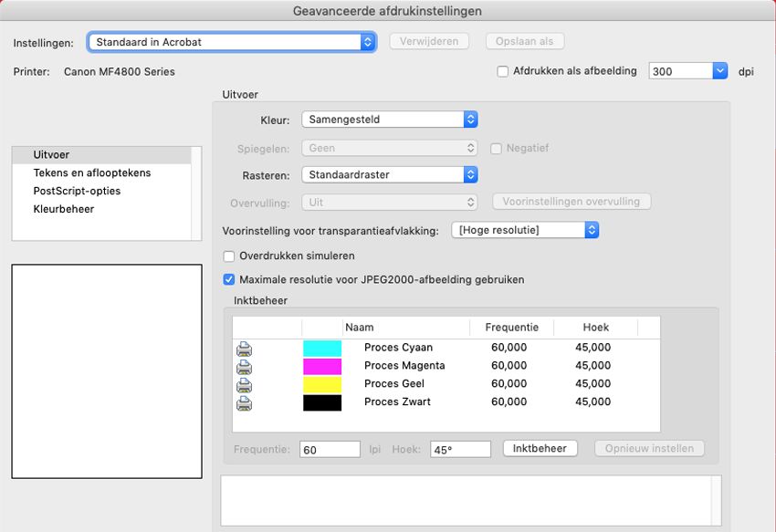Click the Frequentie input field
Screen dimensions: 776x532
pyautogui.click(x=330, y=449)
